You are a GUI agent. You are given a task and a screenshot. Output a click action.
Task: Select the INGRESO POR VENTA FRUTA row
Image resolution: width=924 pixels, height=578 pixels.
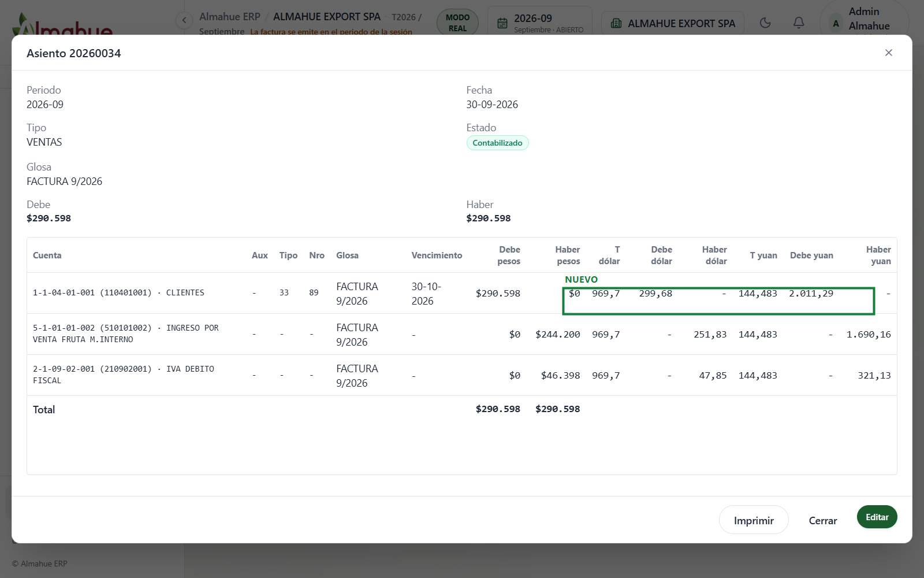pos(461,334)
